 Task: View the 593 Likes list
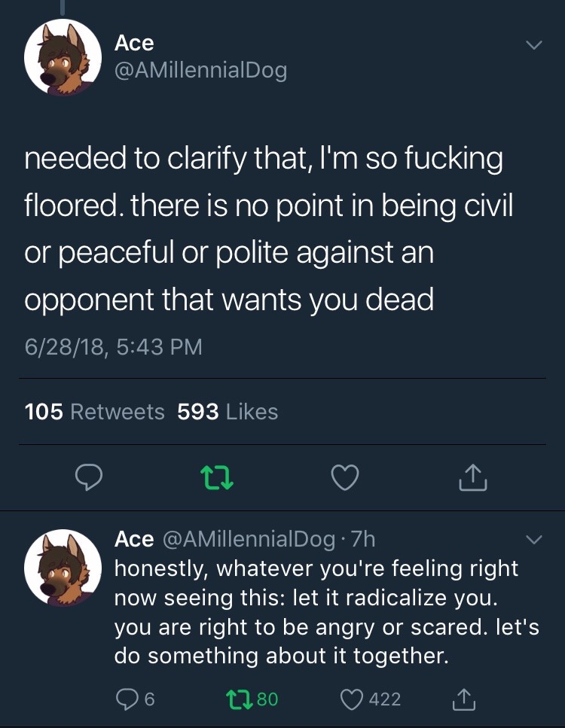click(228, 412)
